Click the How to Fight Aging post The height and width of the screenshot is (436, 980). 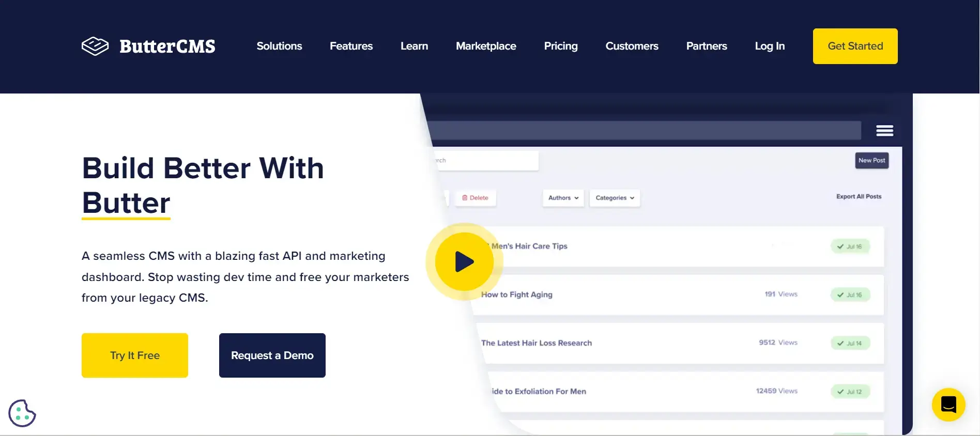click(517, 294)
